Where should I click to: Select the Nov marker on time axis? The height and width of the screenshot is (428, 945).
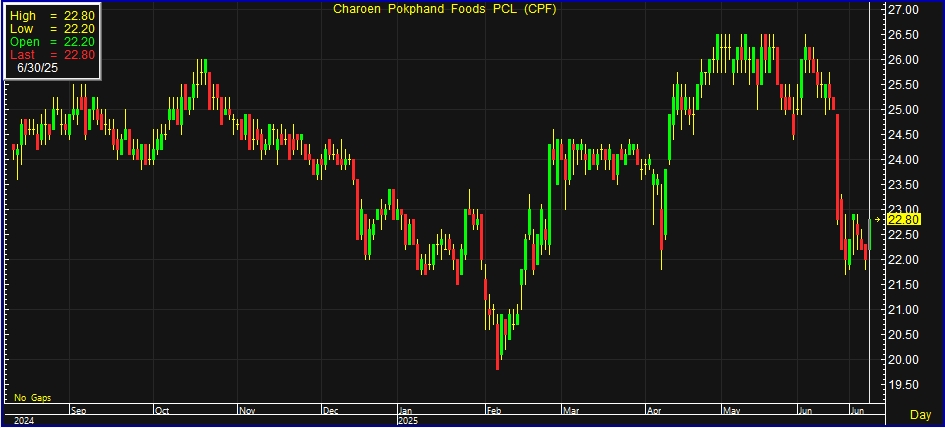pyautogui.click(x=248, y=410)
